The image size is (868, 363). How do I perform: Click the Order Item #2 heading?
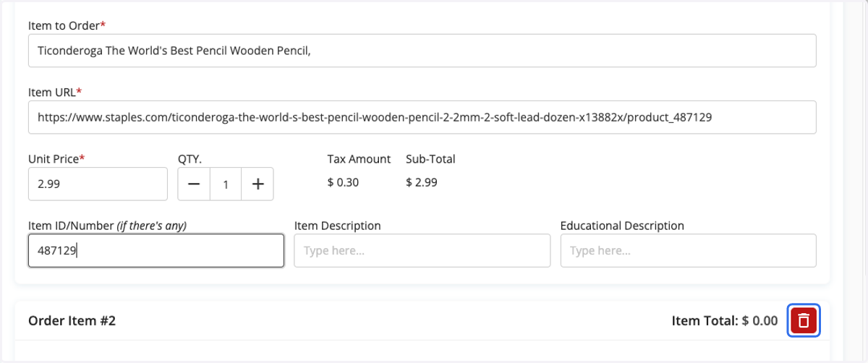click(72, 320)
